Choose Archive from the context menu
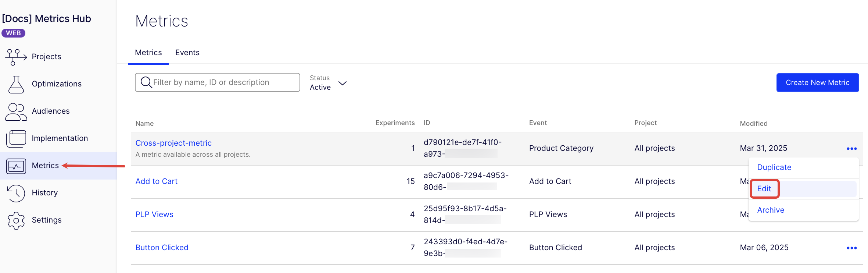The width and height of the screenshot is (868, 273). tap(771, 210)
